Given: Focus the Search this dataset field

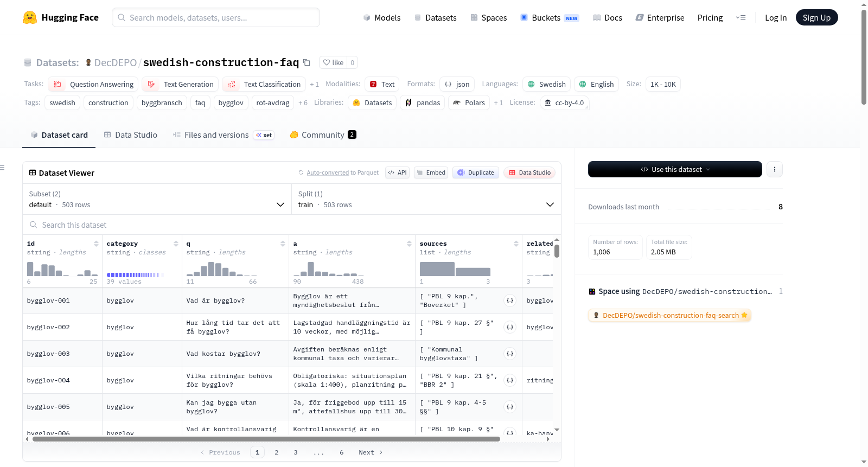Looking at the screenshot, I should pyautogui.click(x=292, y=225).
